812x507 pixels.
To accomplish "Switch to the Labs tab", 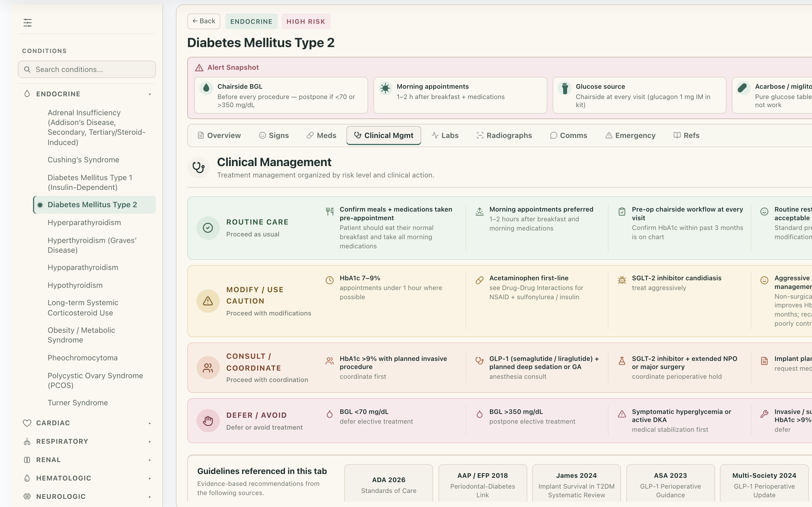I will pyautogui.click(x=445, y=136).
